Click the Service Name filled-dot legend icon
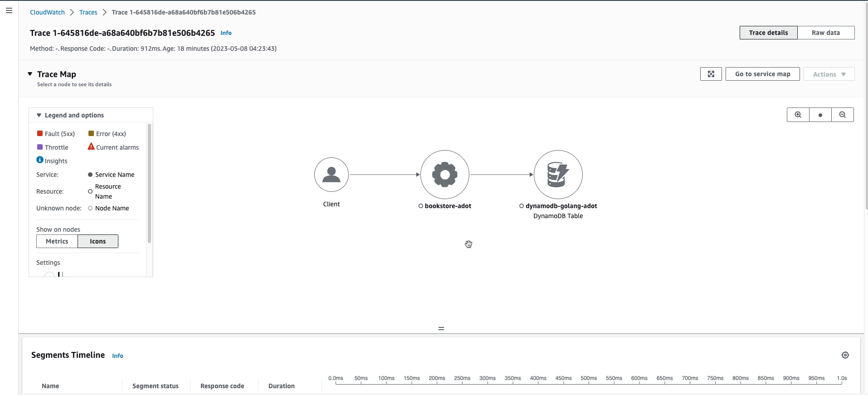 point(90,175)
